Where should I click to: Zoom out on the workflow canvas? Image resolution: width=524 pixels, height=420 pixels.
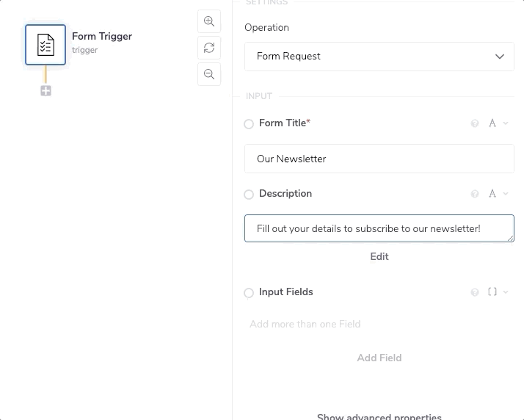209,74
